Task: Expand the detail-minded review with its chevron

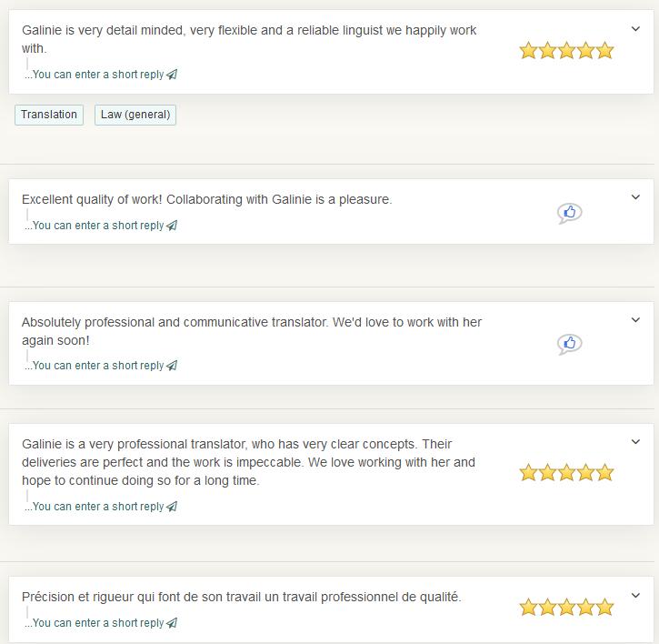Action: click(635, 29)
